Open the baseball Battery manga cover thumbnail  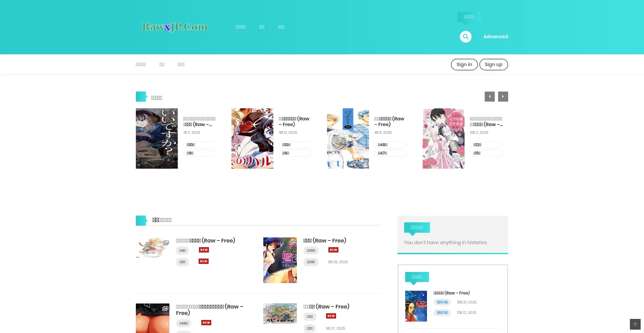tap(348, 138)
